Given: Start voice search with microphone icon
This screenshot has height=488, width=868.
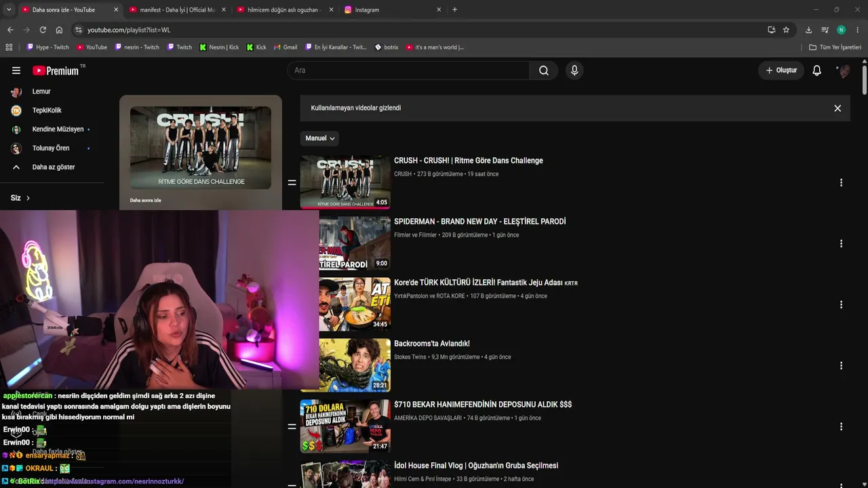Looking at the screenshot, I should (574, 70).
